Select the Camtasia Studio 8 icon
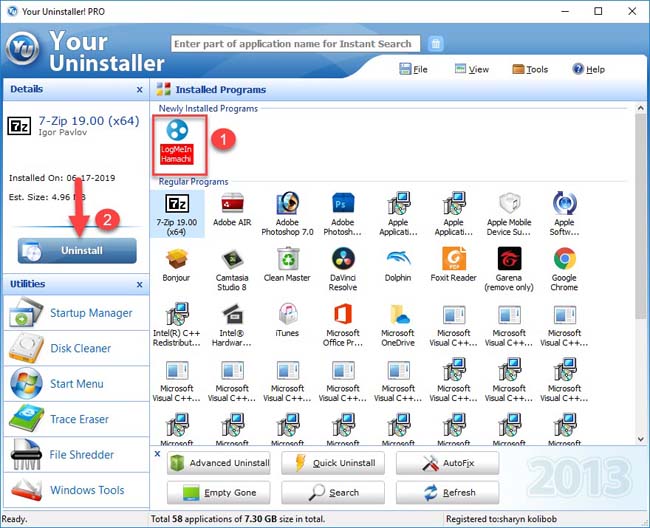 [x=232, y=269]
